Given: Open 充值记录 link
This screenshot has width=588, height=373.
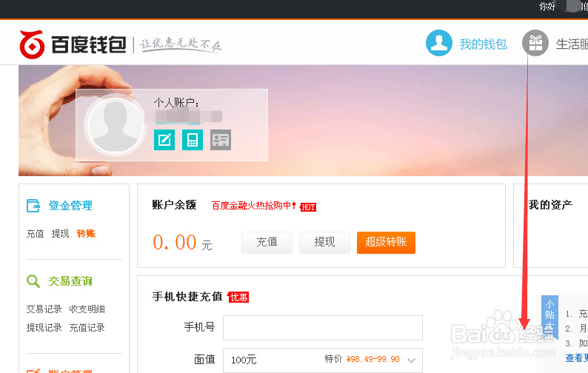Looking at the screenshot, I should pos(87,328).
